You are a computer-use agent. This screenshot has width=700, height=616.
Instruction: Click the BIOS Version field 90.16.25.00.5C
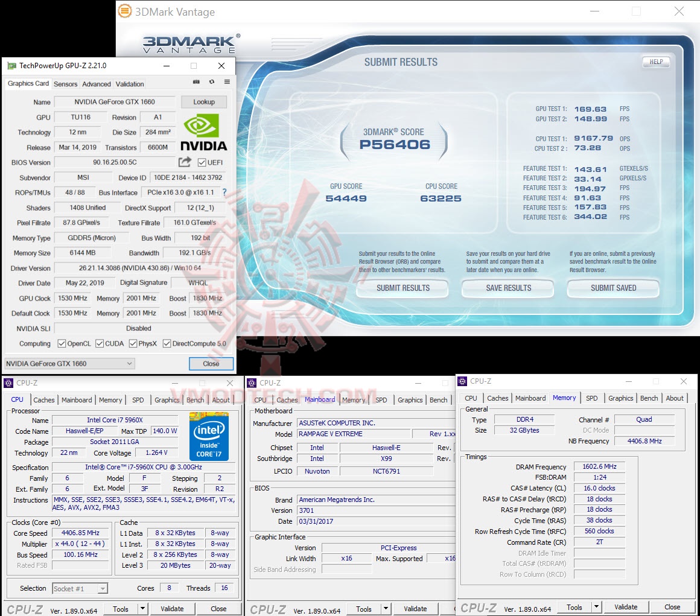point(115,162)
